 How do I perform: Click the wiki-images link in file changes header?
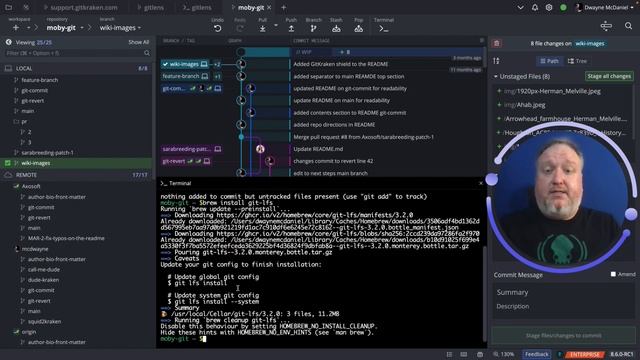coord(589,43)
